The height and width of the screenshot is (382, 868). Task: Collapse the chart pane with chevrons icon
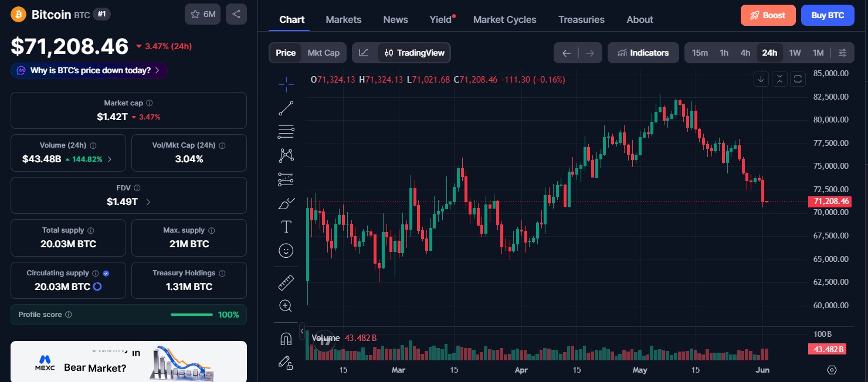tap(779, 79)
